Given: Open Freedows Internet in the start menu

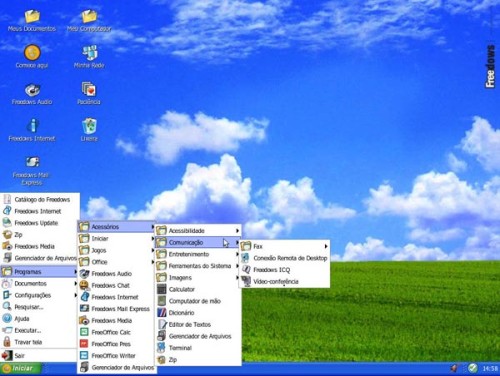Looking at the screenshot, I should coord(39,211).
